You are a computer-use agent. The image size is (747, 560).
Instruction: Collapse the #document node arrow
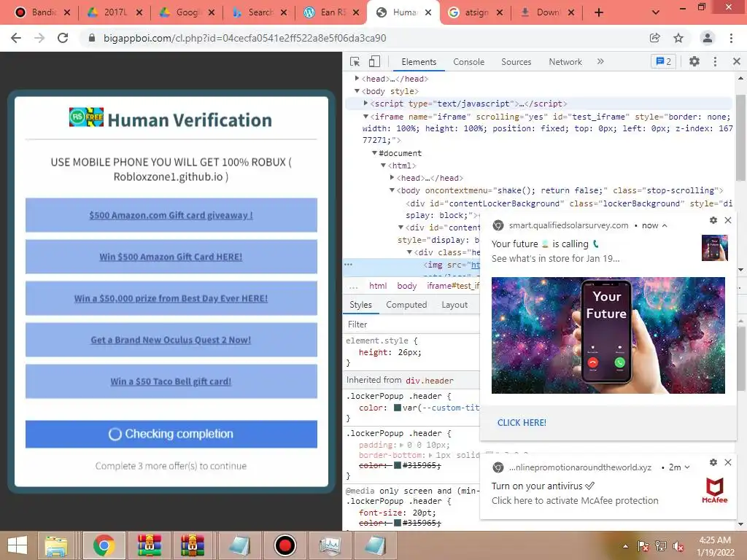point(374,153)
